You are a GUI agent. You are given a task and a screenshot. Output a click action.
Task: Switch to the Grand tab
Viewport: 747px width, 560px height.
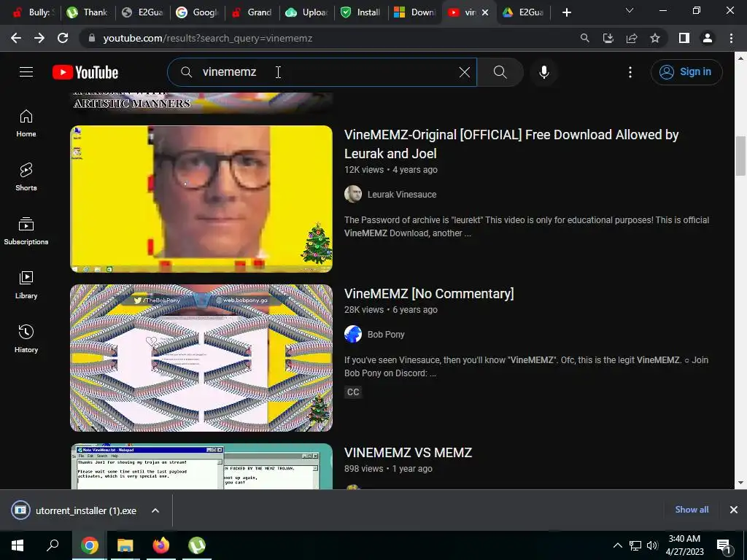252,12
